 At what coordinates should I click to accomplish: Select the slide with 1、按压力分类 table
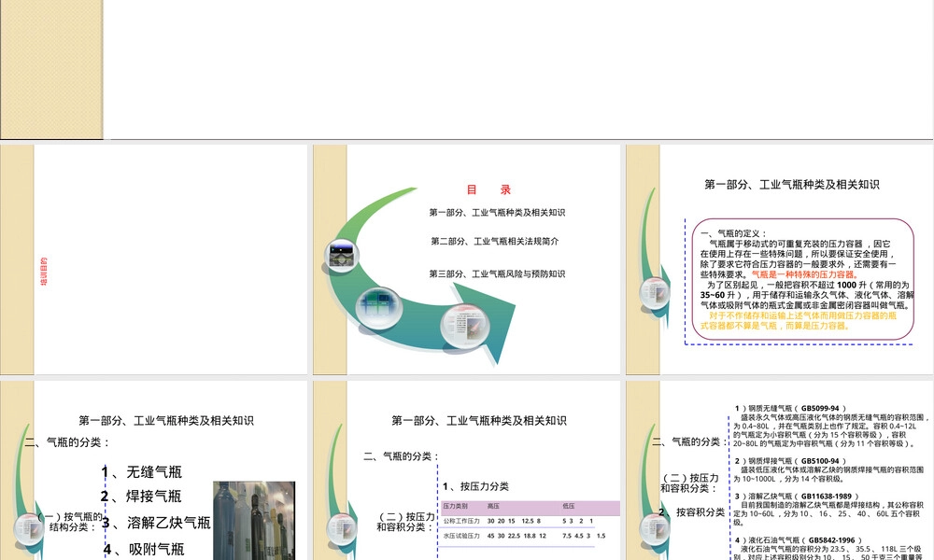click(466, 470)
